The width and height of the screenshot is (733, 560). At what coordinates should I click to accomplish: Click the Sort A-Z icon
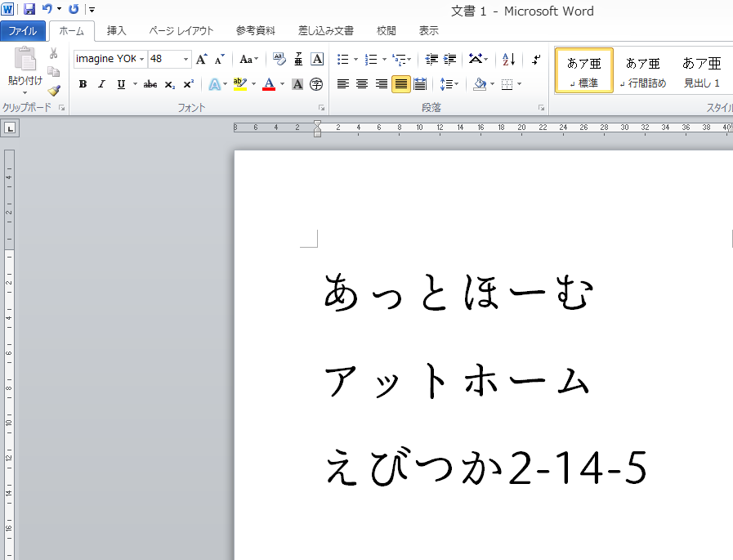tap(508, 59)
